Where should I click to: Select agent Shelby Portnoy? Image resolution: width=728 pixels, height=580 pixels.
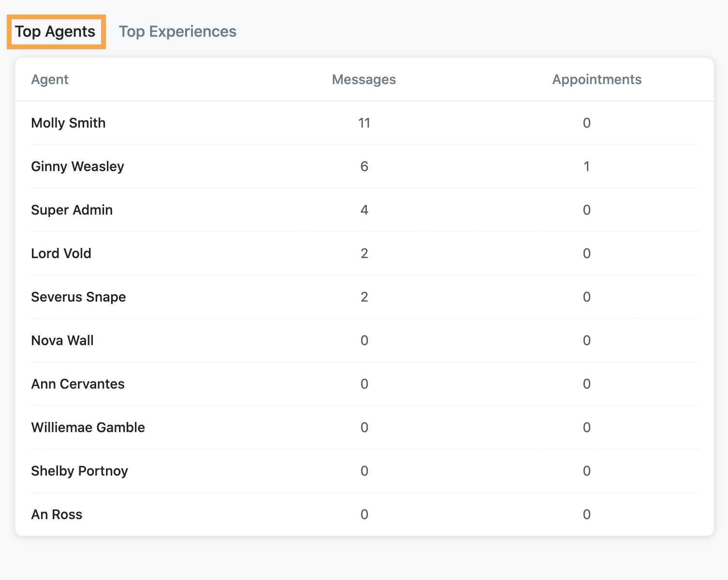point(79,471)
